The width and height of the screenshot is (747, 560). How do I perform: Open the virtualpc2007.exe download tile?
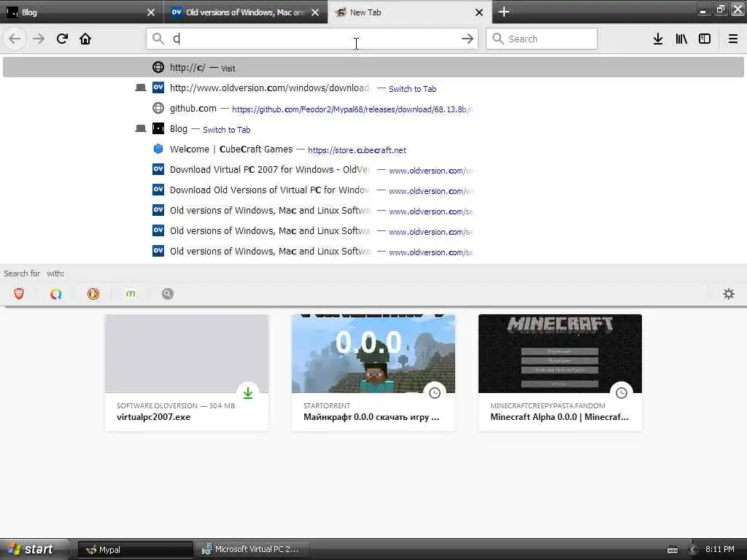[x=186, y=373]
